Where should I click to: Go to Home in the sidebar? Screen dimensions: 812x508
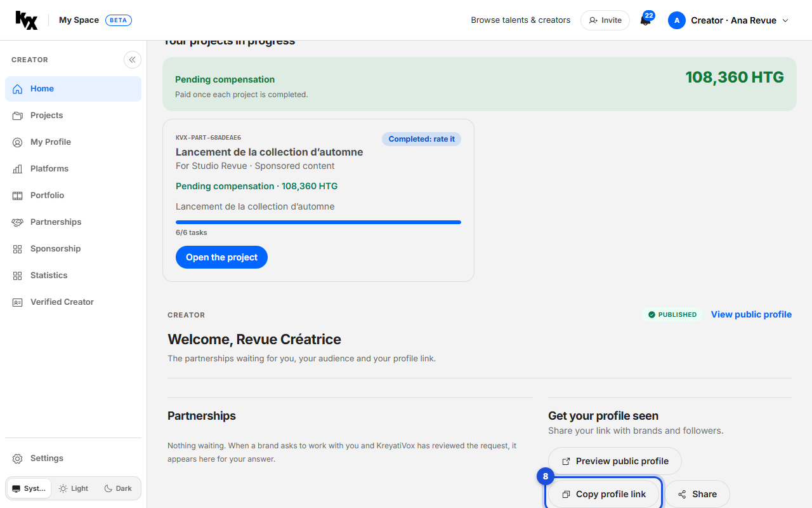pos(73,89)
